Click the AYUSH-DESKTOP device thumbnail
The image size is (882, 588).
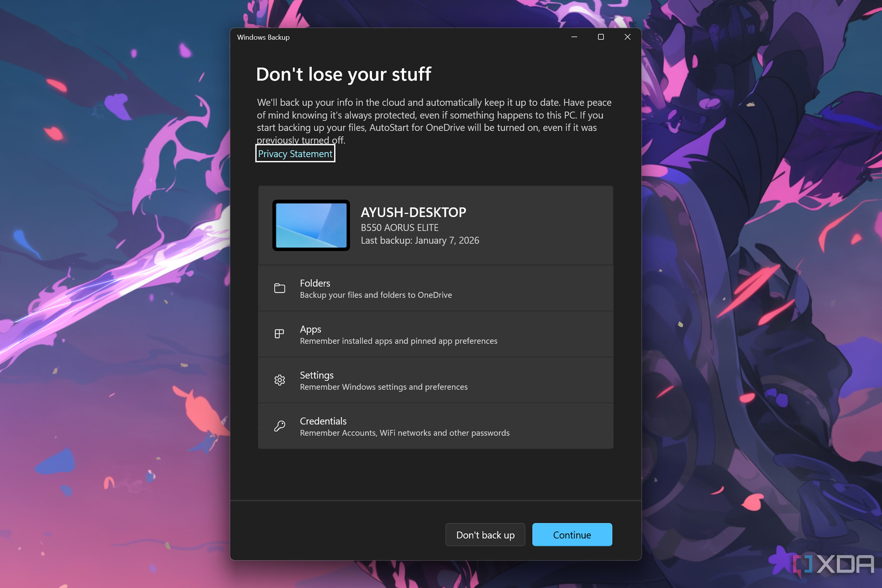(311, 225)
